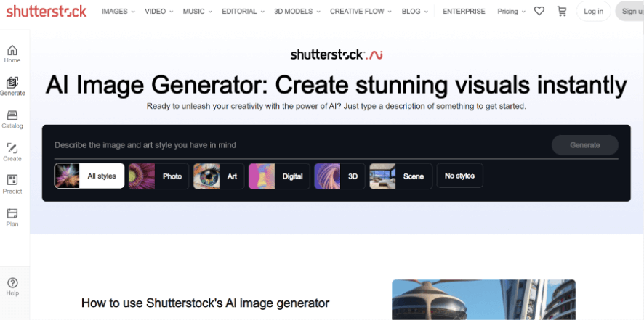Select the All styles option
This screenshot has height=323, width=644.
point(89,176)
